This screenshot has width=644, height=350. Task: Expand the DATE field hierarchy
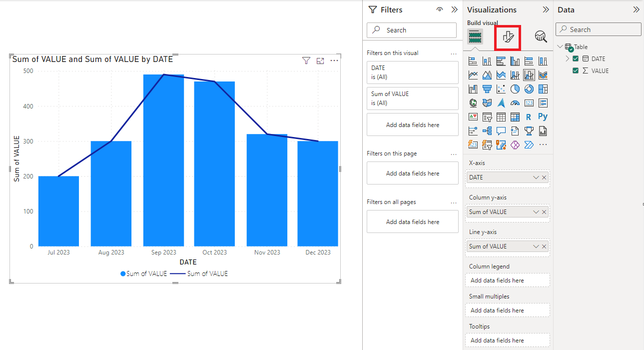568,58
